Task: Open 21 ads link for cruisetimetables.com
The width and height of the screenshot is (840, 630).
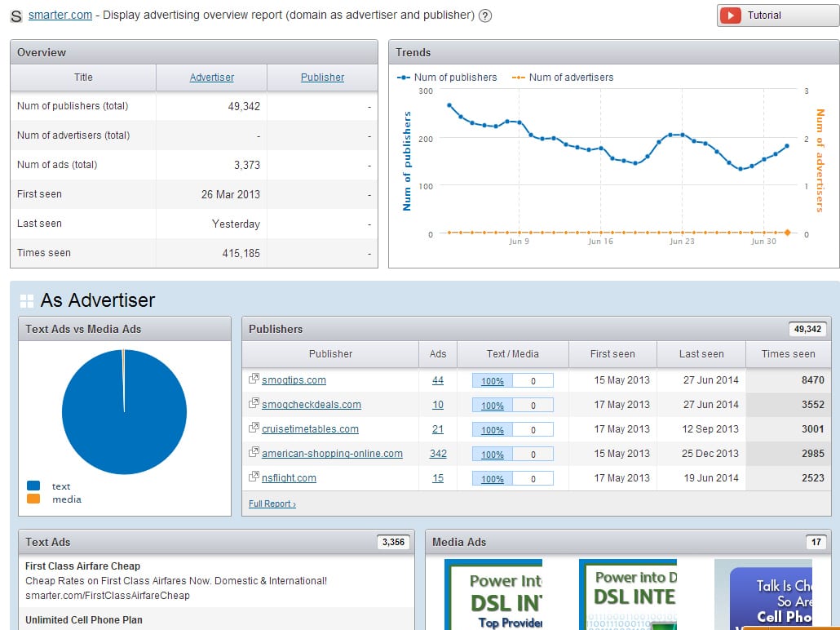Action: 438,429
